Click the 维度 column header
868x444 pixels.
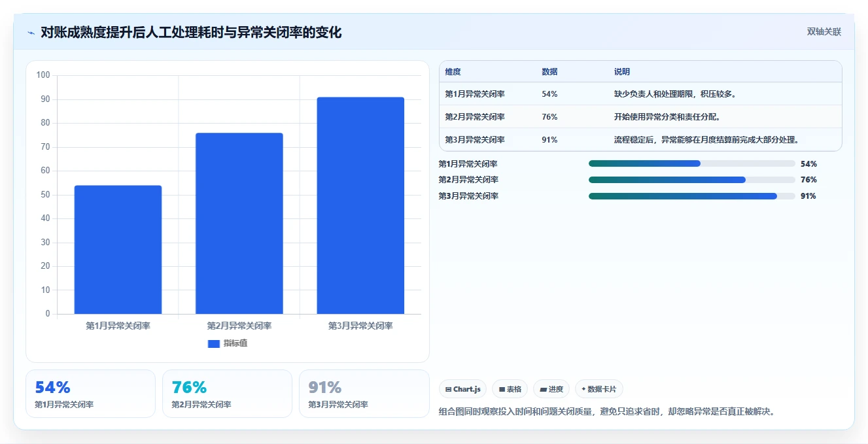click(453, 72)
